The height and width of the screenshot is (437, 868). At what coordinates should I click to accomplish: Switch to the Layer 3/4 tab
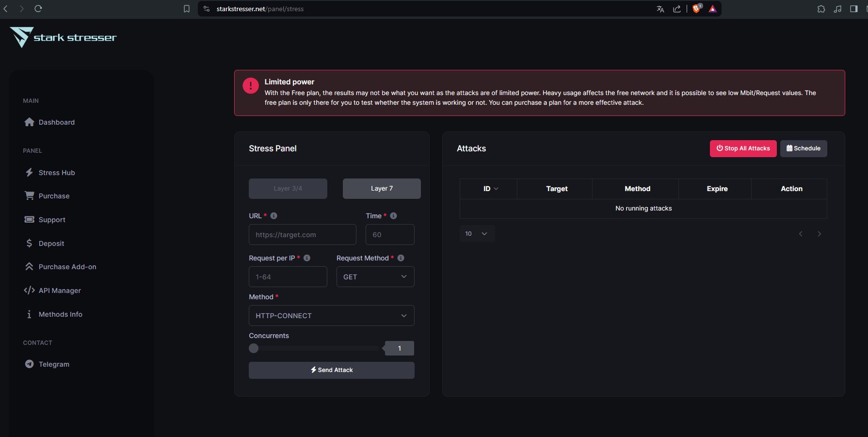pyautogui.click(x=288, y=189)
